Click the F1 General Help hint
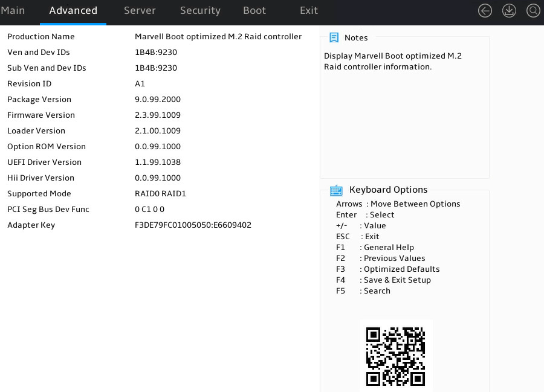 coord(375,248)
